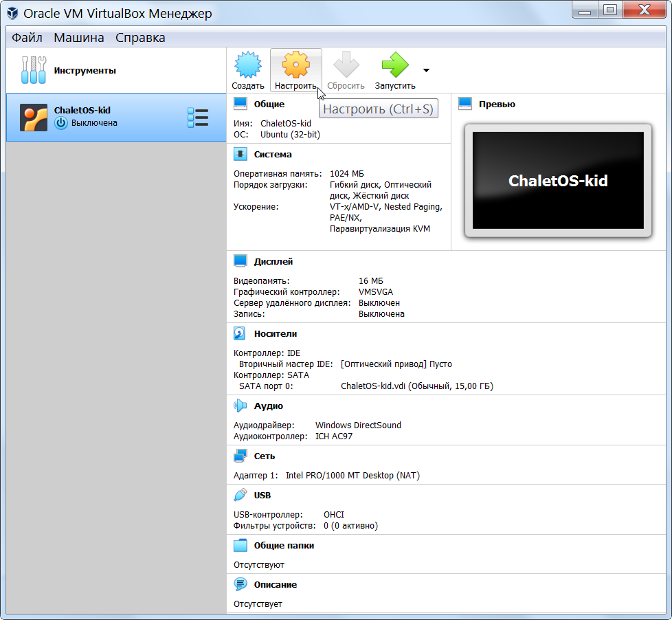Click the Система section chip icon

click(240, 154)
